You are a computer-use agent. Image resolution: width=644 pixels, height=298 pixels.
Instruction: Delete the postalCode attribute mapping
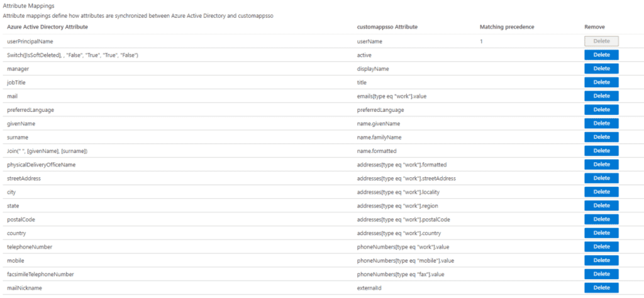[x=601, y=219]
